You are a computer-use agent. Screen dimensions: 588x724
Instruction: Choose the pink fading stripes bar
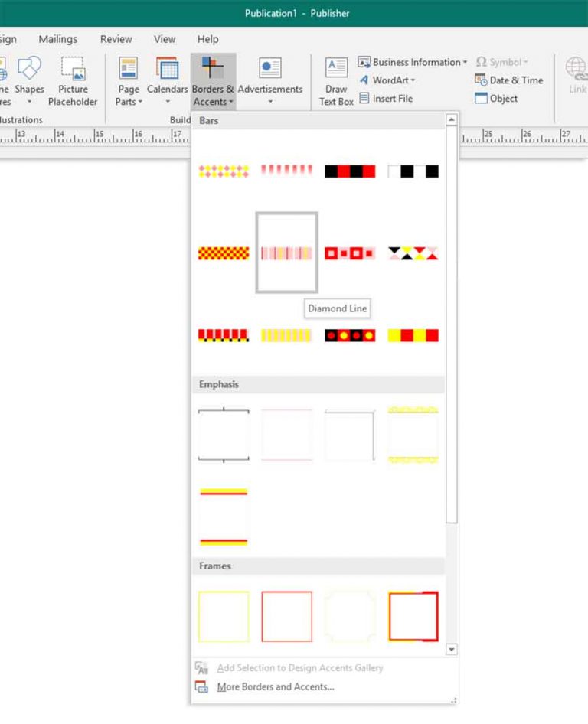click(286, 171)
